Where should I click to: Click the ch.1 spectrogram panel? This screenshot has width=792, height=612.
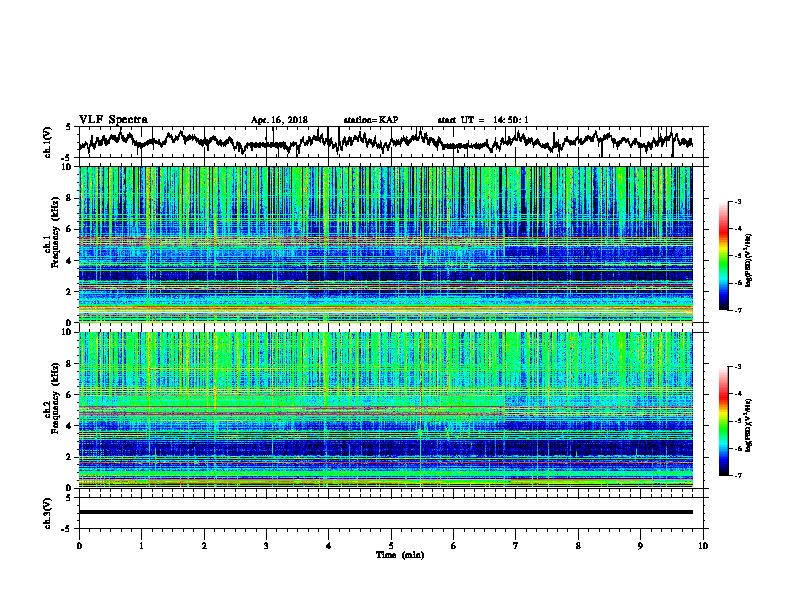point(385,244)
